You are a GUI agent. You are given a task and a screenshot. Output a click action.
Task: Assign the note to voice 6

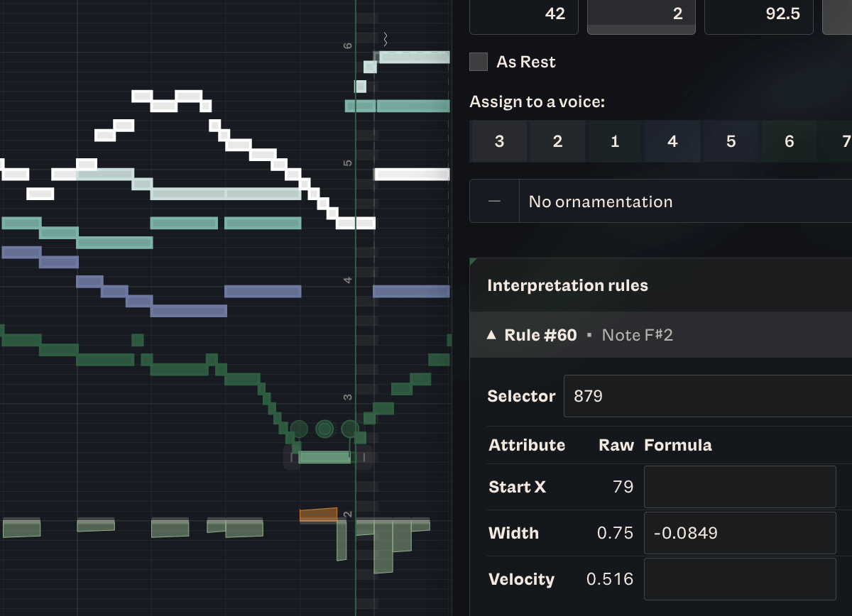[789, 142]
